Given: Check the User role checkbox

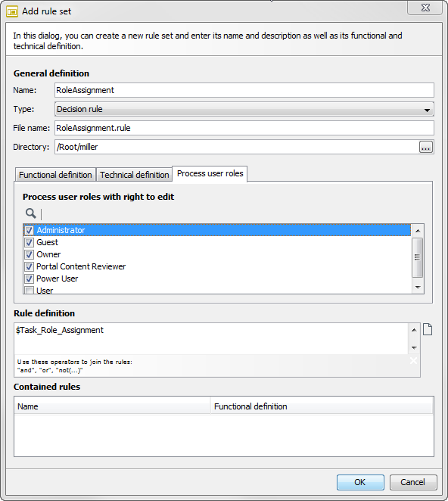Looking at the screenshot, I should [29, 291].
